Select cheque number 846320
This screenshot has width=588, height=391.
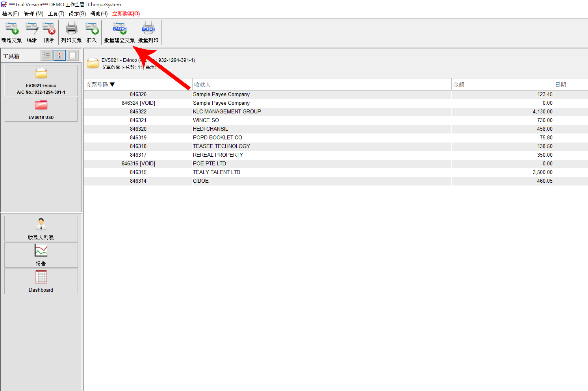(x=138, y=129)
